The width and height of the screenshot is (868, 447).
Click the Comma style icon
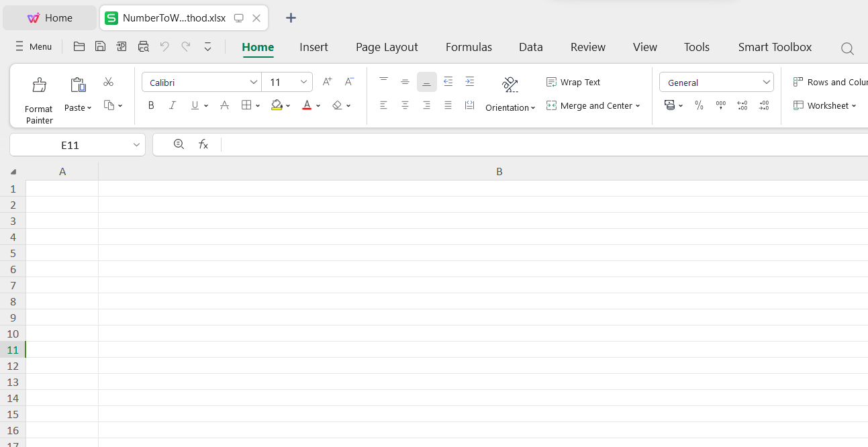[720, 105]
